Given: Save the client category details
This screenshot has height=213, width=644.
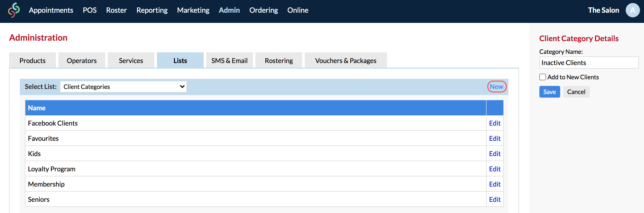Looking at the screenshot, I should [550, 92].
